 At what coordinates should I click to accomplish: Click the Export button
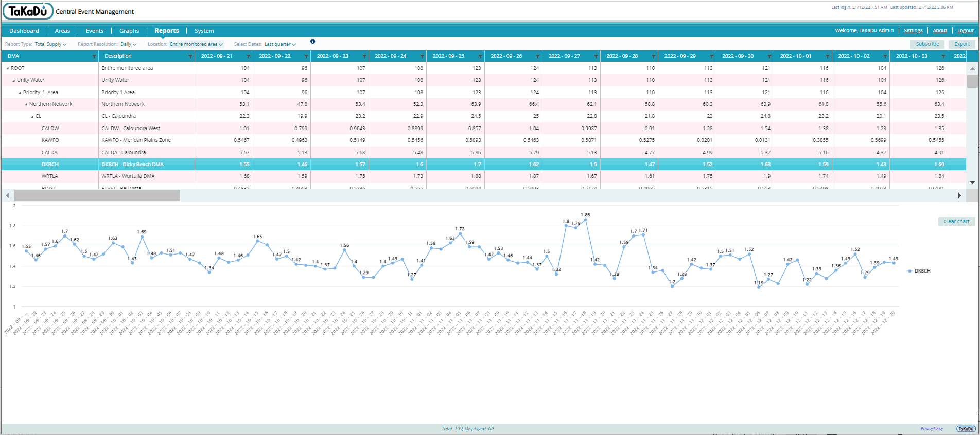[962, 44]
